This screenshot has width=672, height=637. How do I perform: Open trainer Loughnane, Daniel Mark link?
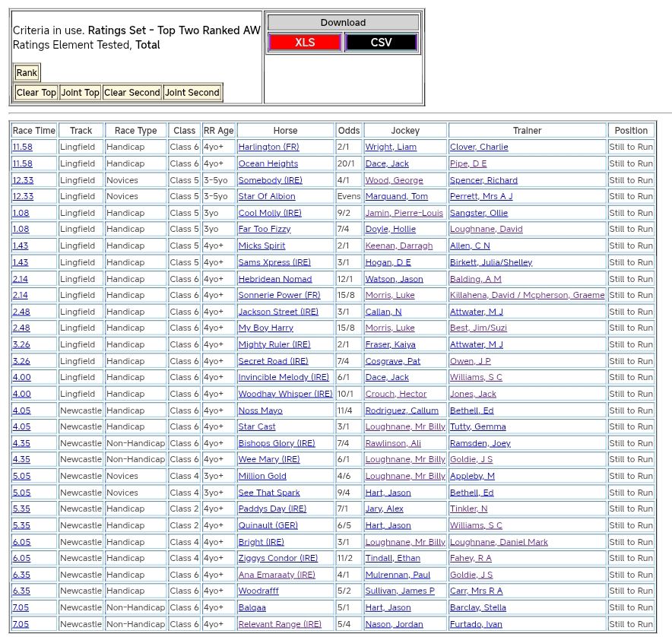point(499,542)
